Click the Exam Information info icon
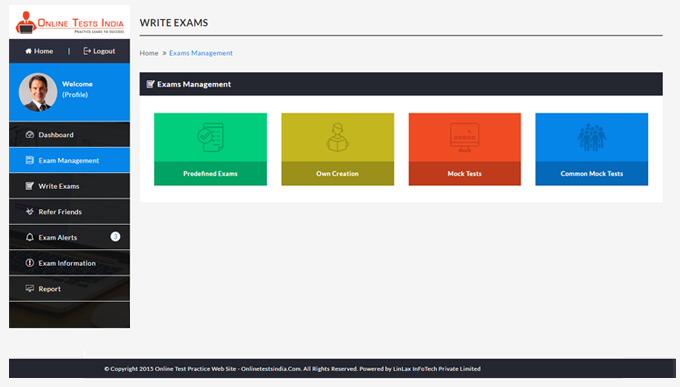Viewport: 680px width, 387px height. tap(29, 262)
